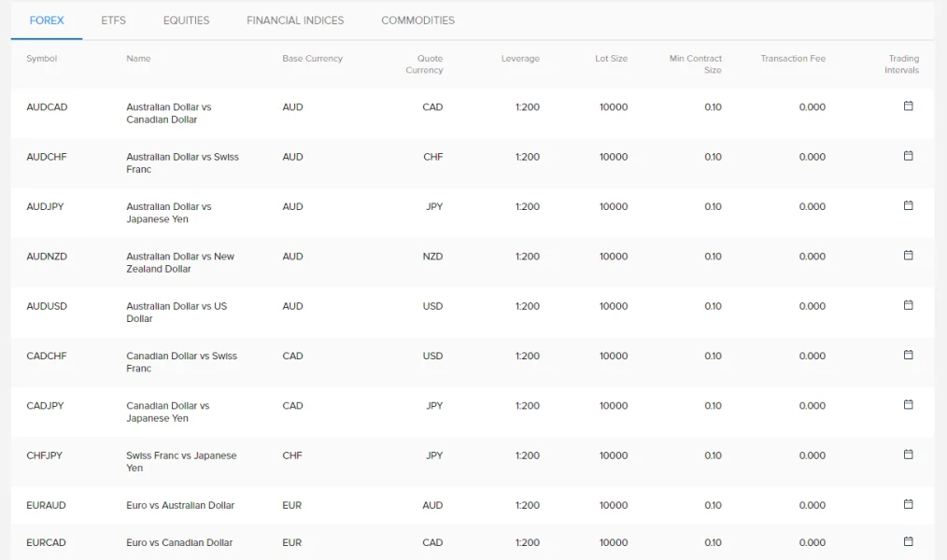The width and height of the screenshot is (947, 560).
Task: Select the Financial Indices tab
Action: [x=295, y=21]
